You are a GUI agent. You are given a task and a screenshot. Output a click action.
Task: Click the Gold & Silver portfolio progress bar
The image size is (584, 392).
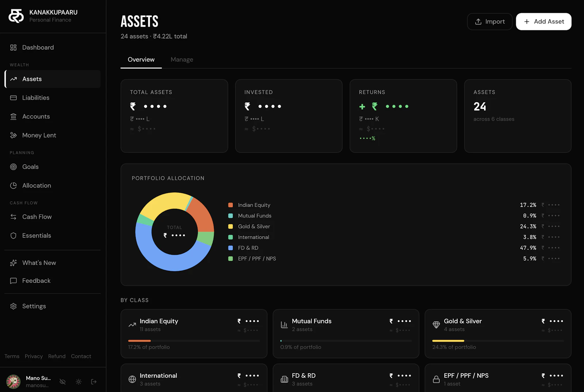click(x=498, y=341)
